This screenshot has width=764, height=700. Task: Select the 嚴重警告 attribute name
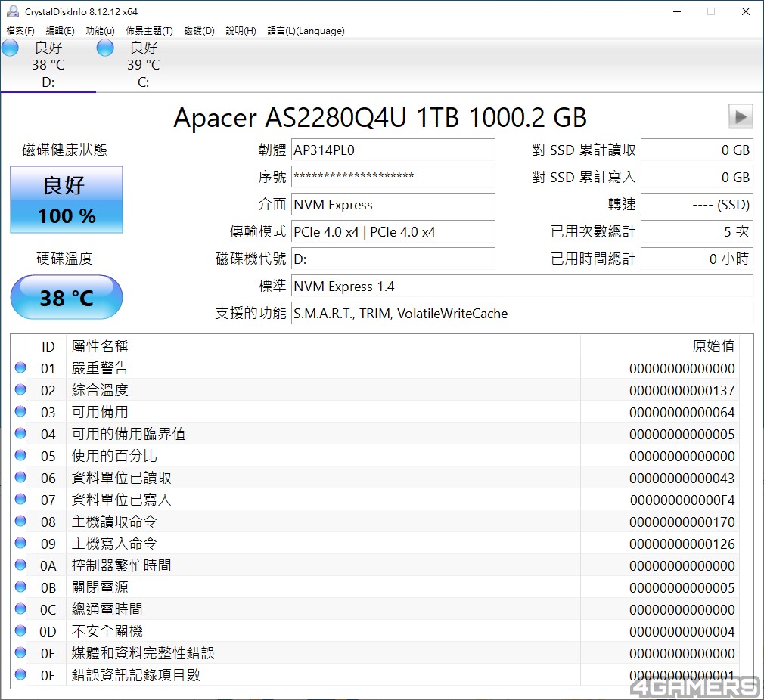click(x=100, y=368)
